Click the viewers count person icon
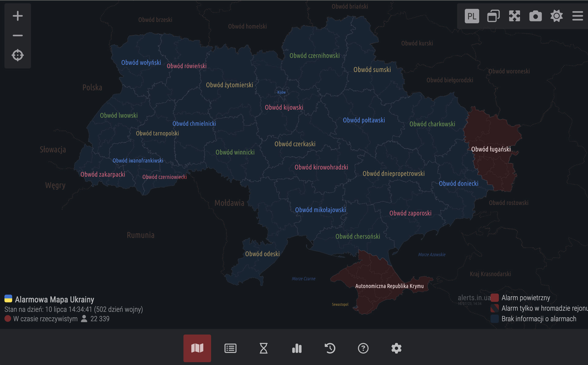This screenshot has height=365, width=588. point(84,319)
